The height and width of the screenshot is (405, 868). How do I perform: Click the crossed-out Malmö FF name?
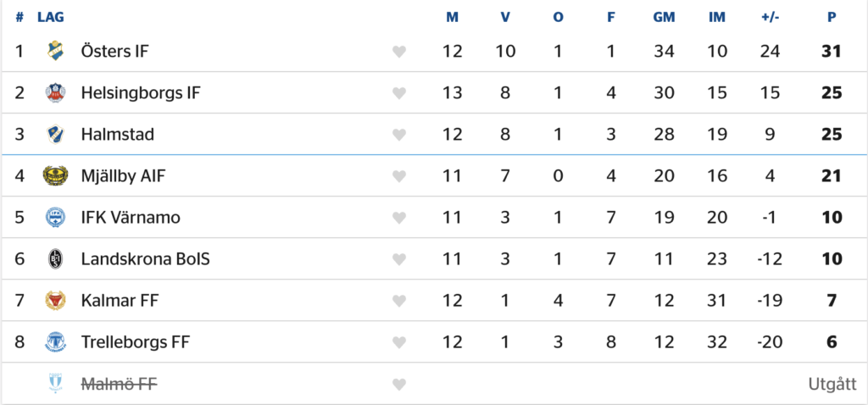coord(119,384)
